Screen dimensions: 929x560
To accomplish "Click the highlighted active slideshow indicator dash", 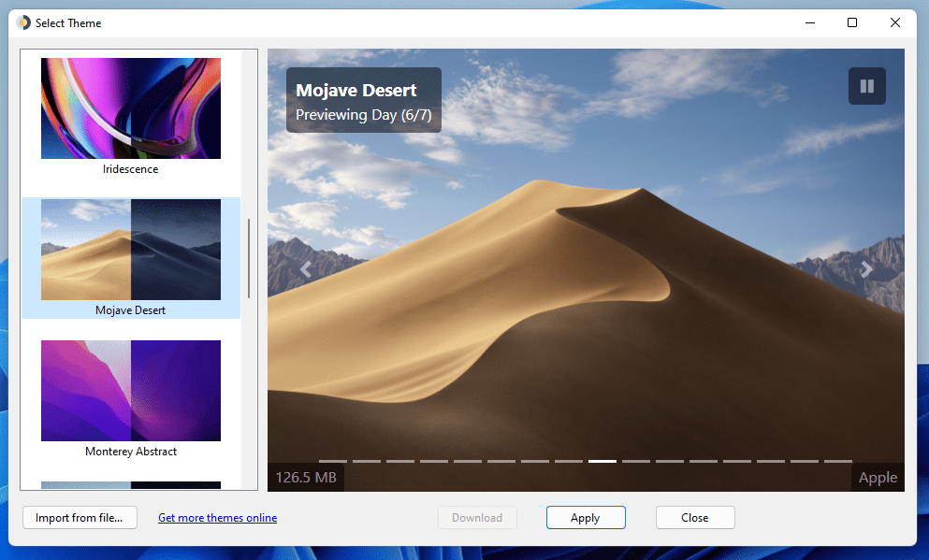I will pos(602,461).
